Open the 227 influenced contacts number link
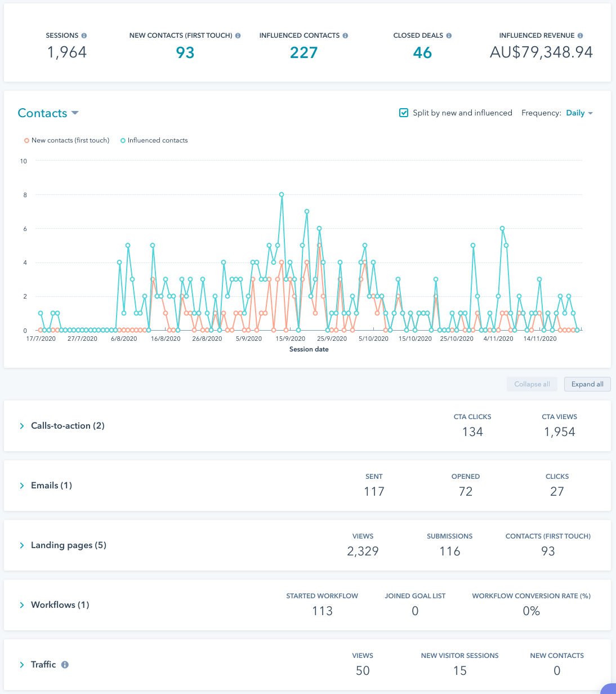 303,53
